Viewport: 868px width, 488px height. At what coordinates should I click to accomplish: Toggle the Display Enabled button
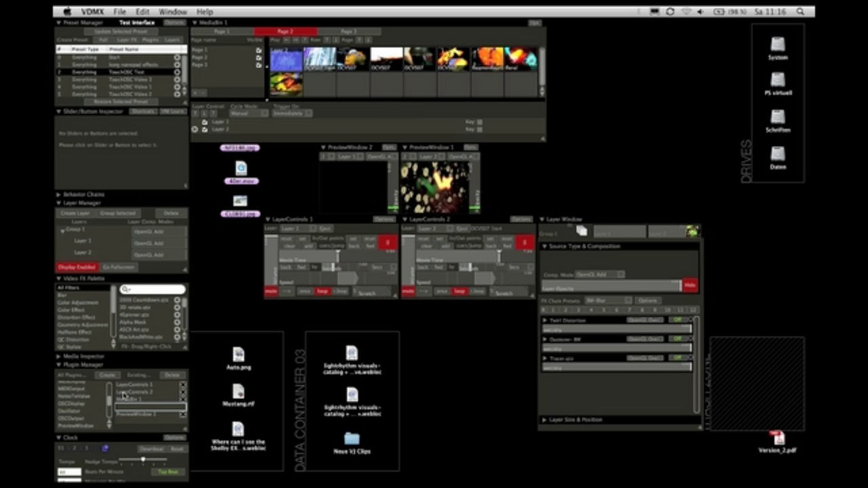77,267
